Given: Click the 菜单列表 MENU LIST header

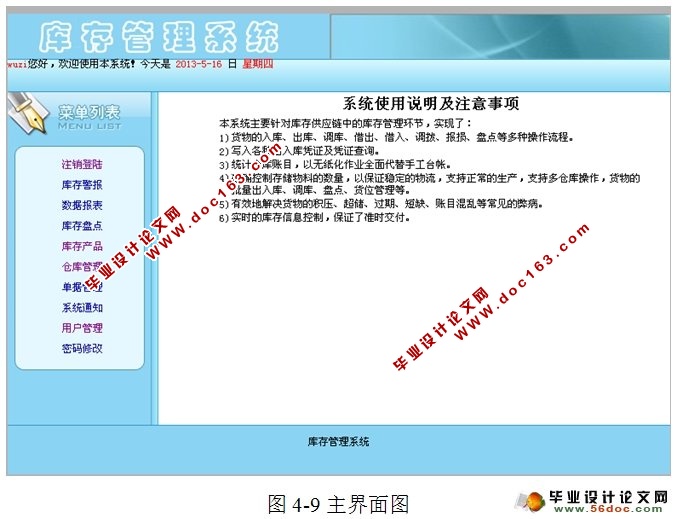Looking at the screenshot, I should coord(90,117).
